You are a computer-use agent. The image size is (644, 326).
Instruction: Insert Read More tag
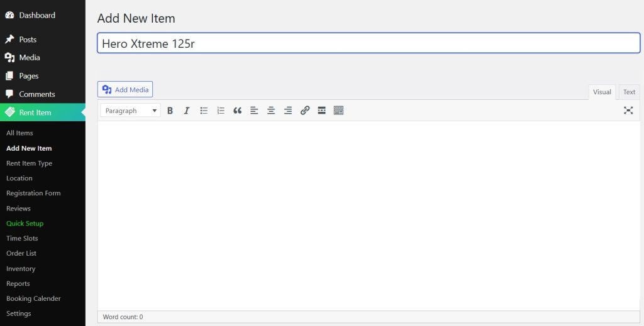(x=321, y=111)
